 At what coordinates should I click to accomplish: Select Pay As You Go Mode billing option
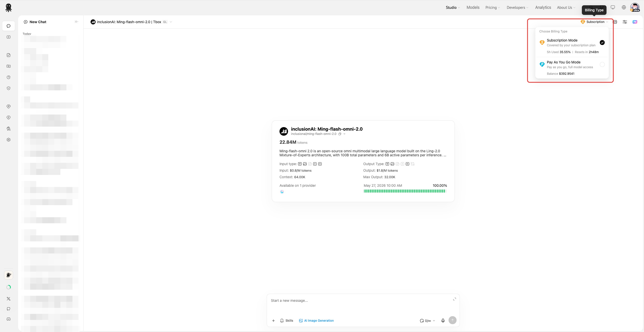(572, 68)
